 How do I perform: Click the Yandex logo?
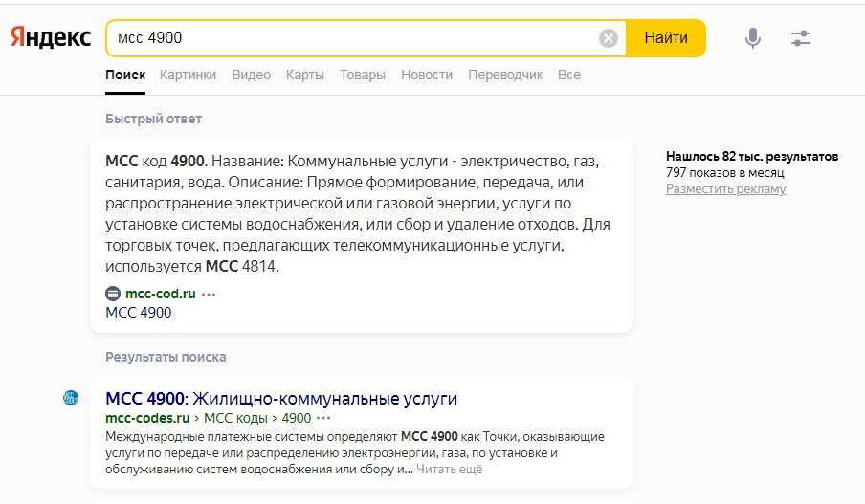(x=50, y=37)
